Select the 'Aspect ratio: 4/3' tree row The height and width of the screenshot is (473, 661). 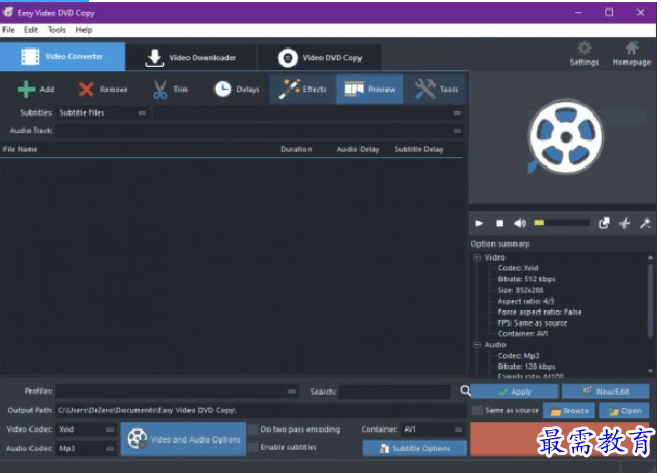(526, 301)
